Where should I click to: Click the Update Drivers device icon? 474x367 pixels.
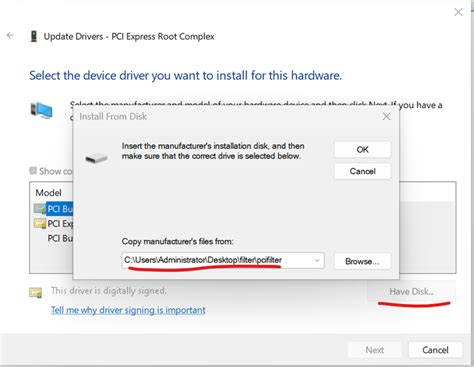tap(34, 36)
